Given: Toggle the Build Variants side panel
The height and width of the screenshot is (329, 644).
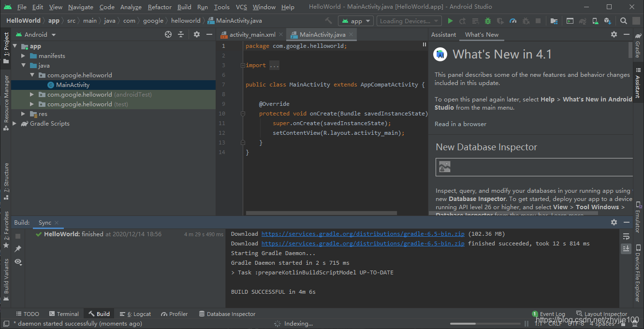Looking at the screenshot, I should click(x=6, y=280).
